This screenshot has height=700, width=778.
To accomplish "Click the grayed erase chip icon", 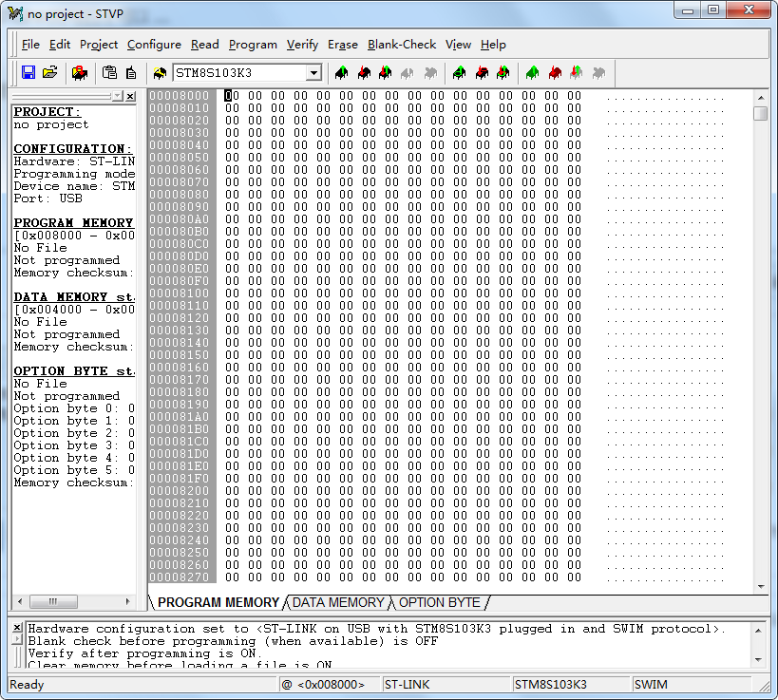I will click(408, 73).
